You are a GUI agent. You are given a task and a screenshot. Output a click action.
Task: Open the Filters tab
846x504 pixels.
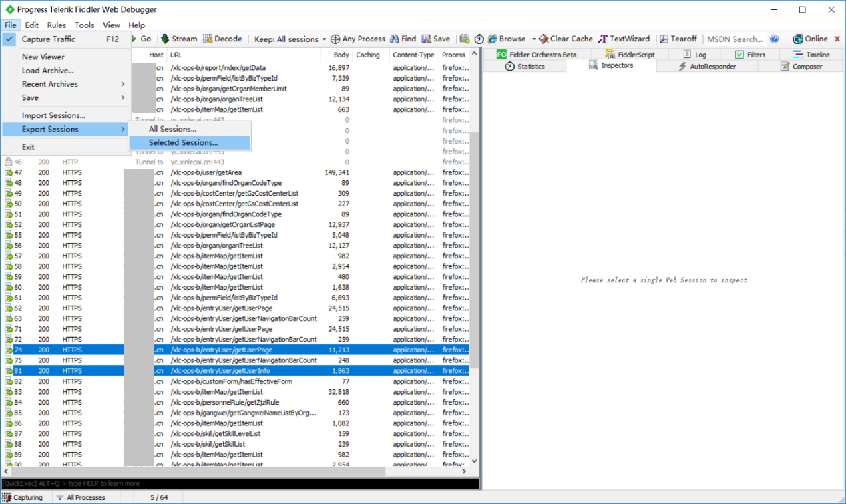click(x=750, y=55)
